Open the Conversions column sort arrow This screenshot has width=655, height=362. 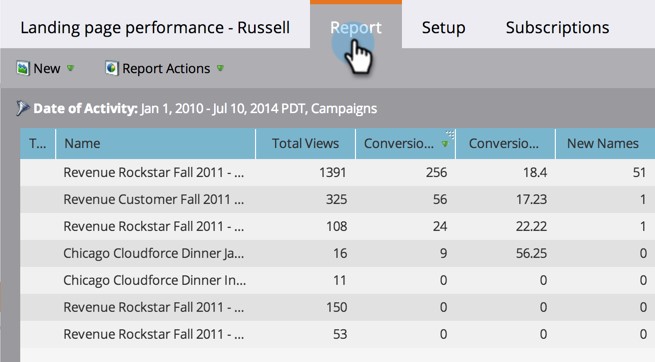click(445, 144)
